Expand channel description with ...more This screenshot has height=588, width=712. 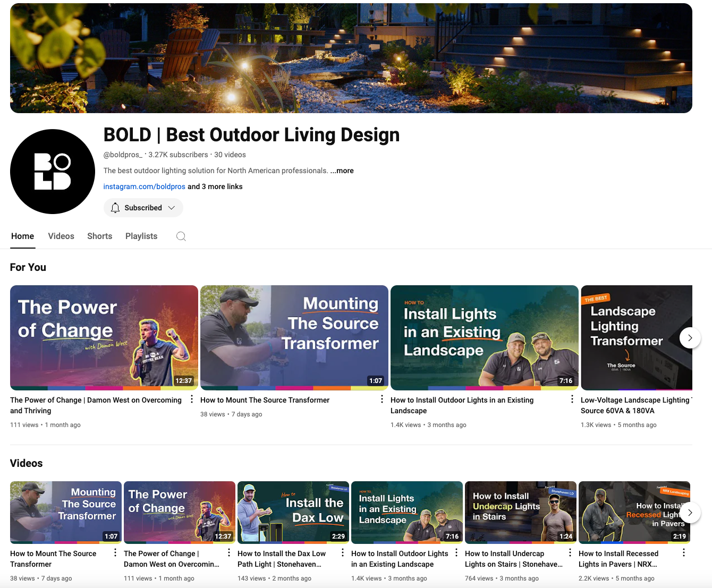[x=342, y=171]
